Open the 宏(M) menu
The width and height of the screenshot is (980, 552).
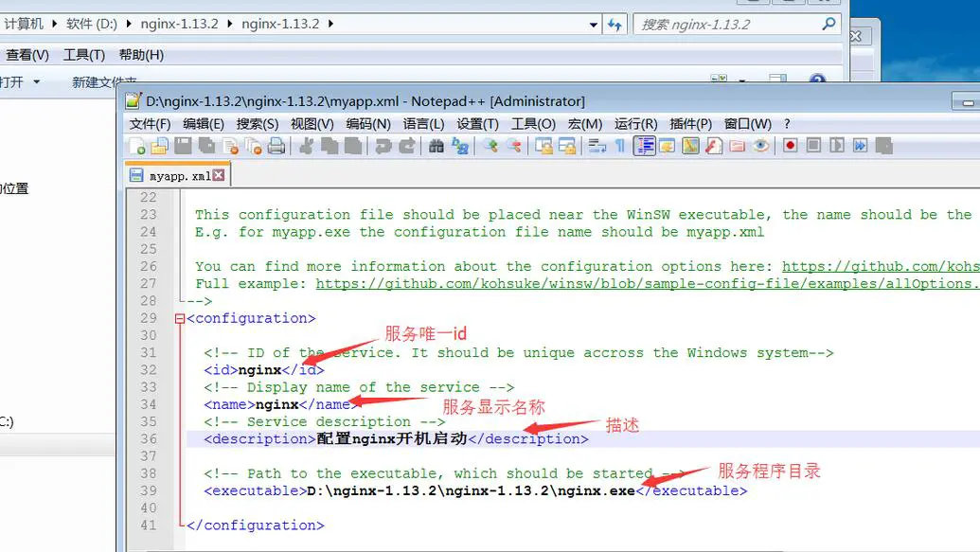pyautogui.click(x=585, y=124)
